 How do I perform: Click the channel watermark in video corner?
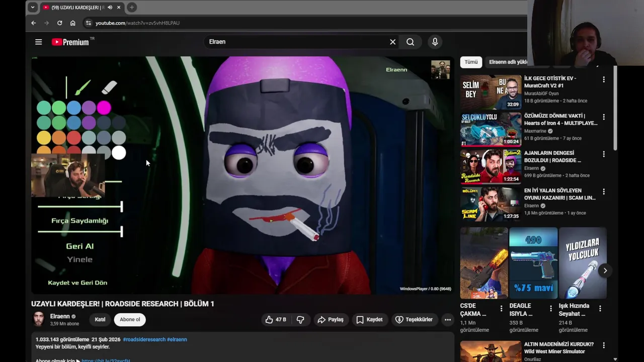pyautogui.click(x=440, y=70)
